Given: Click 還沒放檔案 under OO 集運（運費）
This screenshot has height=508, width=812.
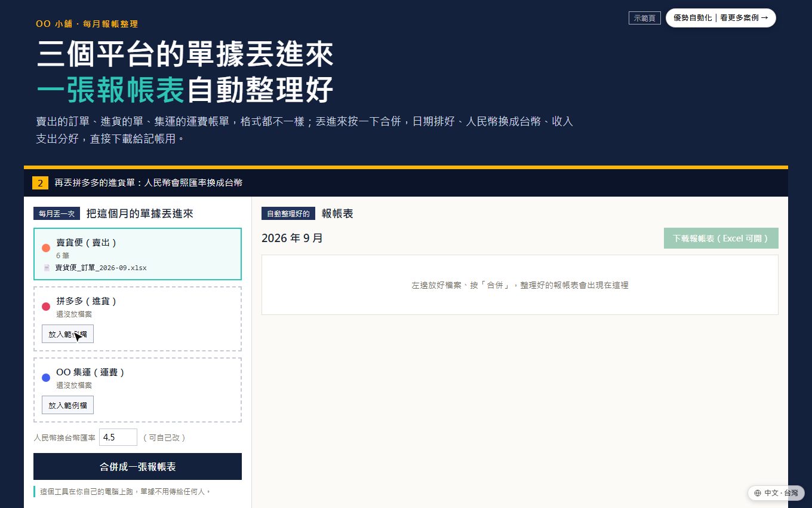Looking at the screenshot, I should tap(74, 385).
